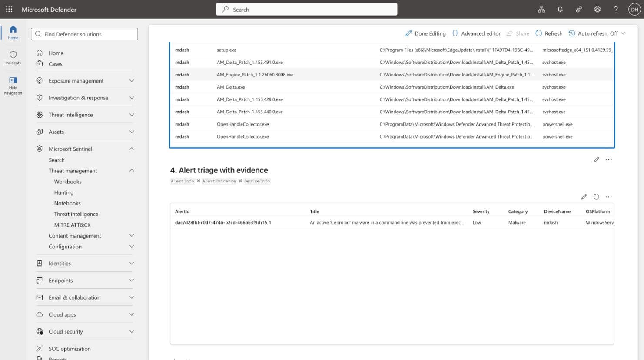The width and height of the screenshot is (644, 360).
Task: Select the alert ID dac7d28fbf row cell
Action: 223,222
